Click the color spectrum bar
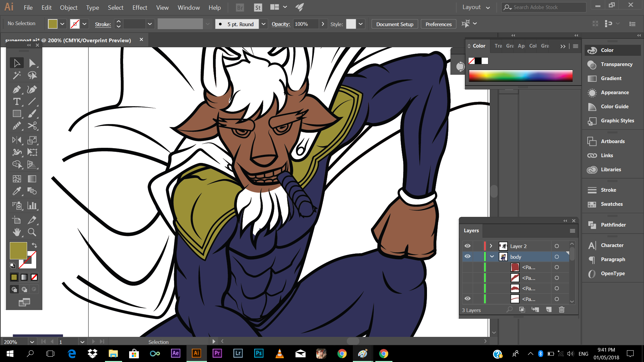The width and height of the screenshot is (644, 362). (x=521, y=76)
